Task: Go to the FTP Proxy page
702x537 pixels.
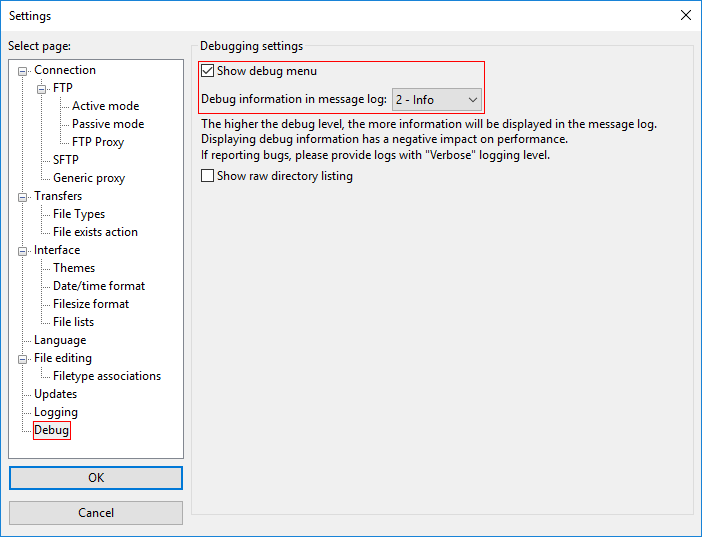Action: coord(98,142)
